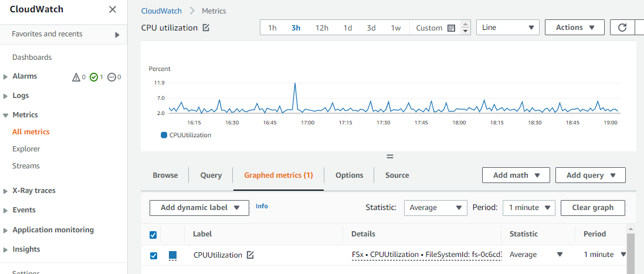Click the refresh graph icon
Screen dimensions: 644x274
623,28
